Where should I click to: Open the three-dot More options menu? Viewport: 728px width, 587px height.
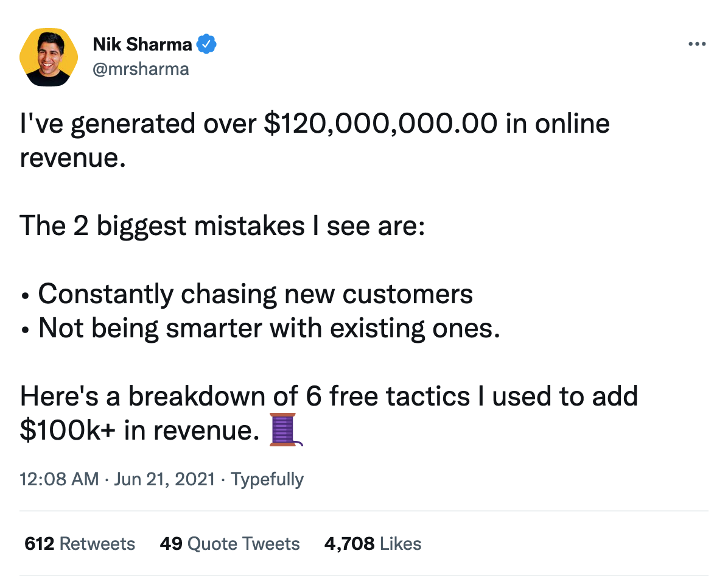pos(696,44)
